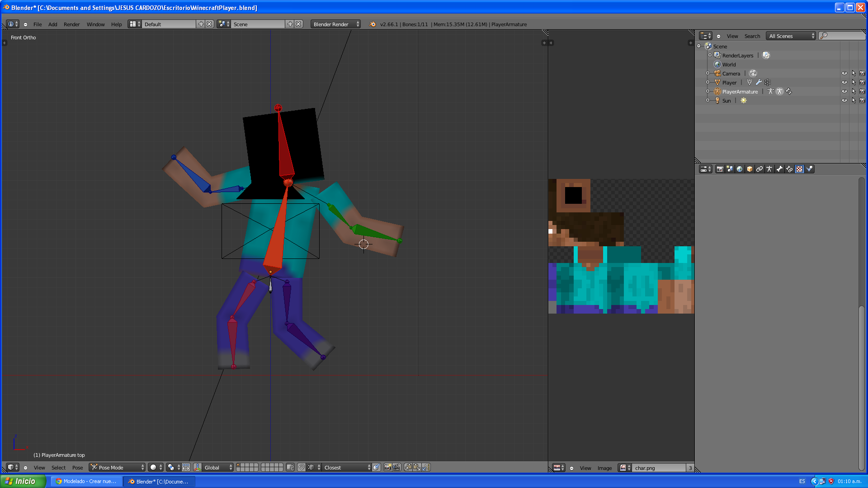Click the OpenGL render image camera icon
This screenshot has width=868, height=488.
click(x=387, y=467)
